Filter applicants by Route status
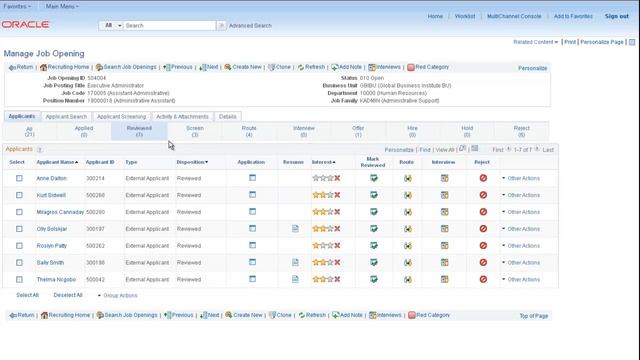 pos(249,131)
